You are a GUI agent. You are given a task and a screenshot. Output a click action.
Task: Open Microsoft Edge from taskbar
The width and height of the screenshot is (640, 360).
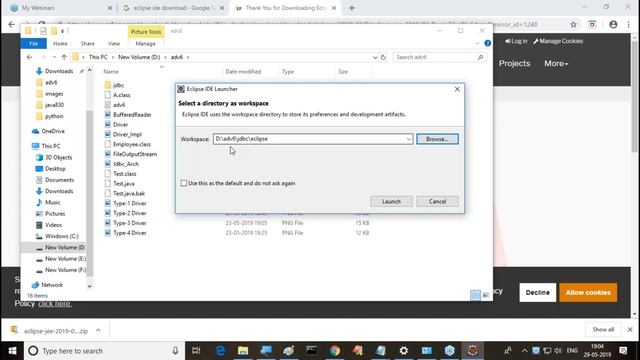220,351
